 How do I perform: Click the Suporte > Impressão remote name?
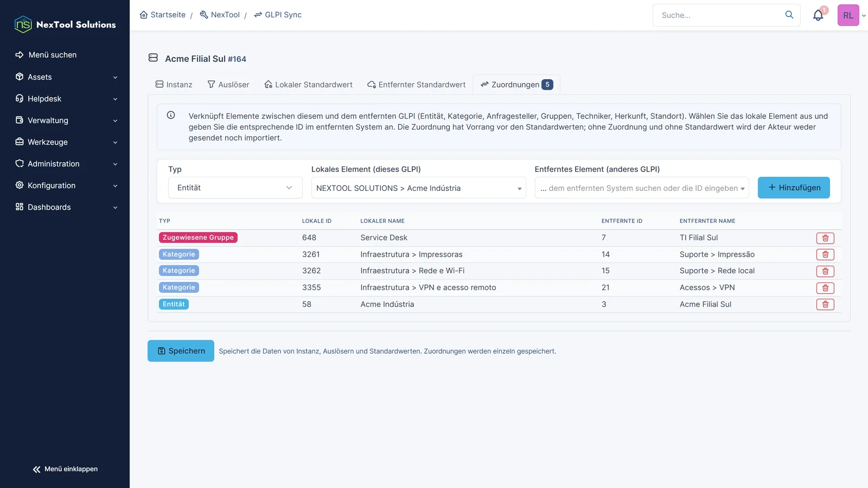pyautogui.click(x=717, y=254)
